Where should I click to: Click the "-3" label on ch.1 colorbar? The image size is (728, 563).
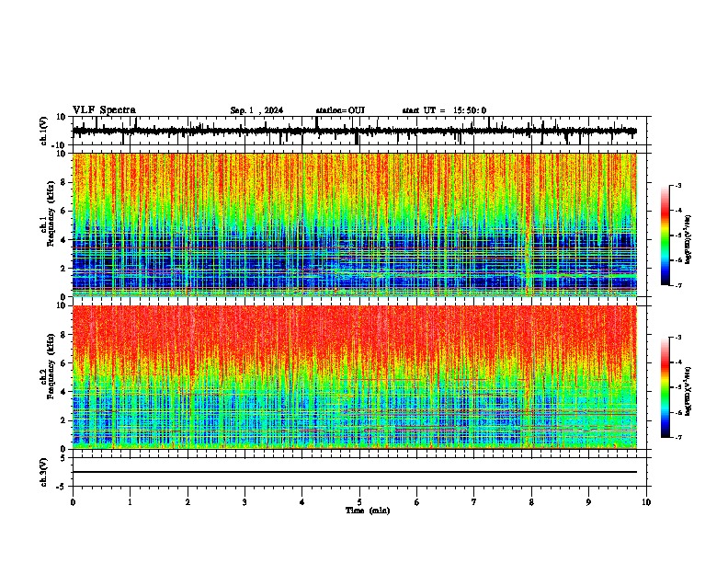677,186
